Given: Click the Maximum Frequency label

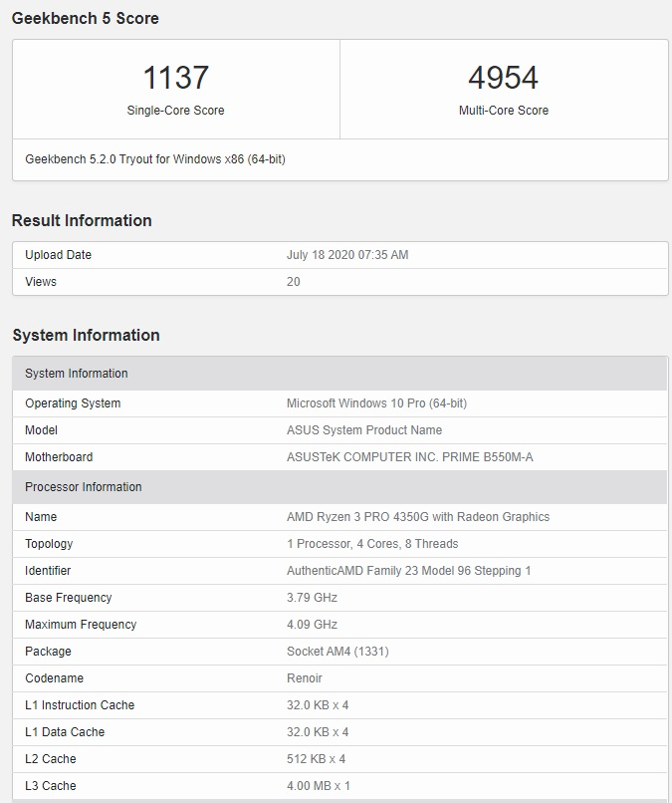Looking at the screenshot, I should [x=81, y=625].
